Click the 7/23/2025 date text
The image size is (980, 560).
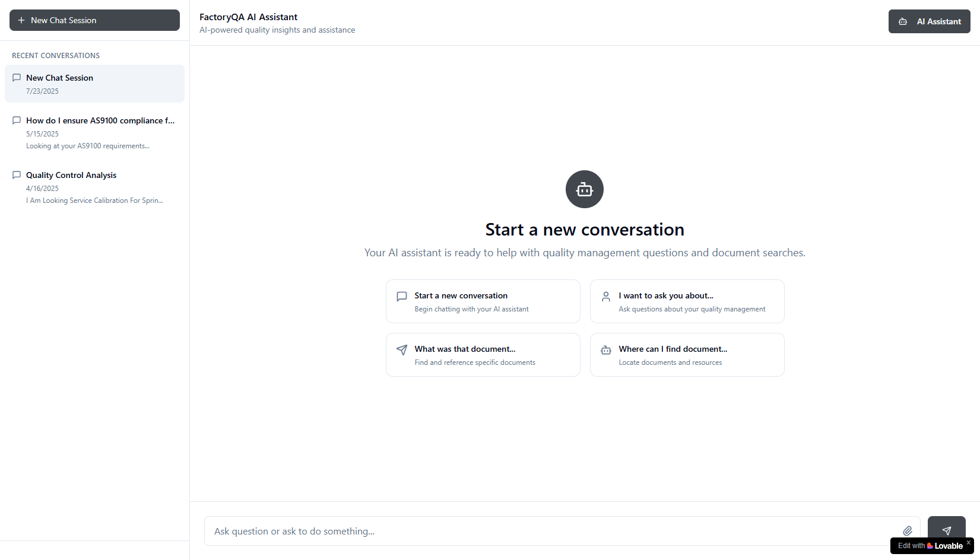[x=42, y=91]
